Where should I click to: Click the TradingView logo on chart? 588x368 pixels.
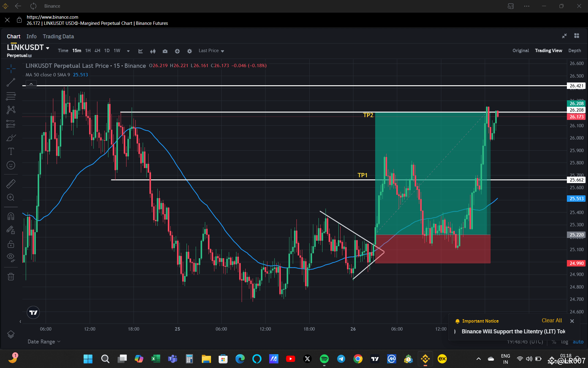coord(33,312)
